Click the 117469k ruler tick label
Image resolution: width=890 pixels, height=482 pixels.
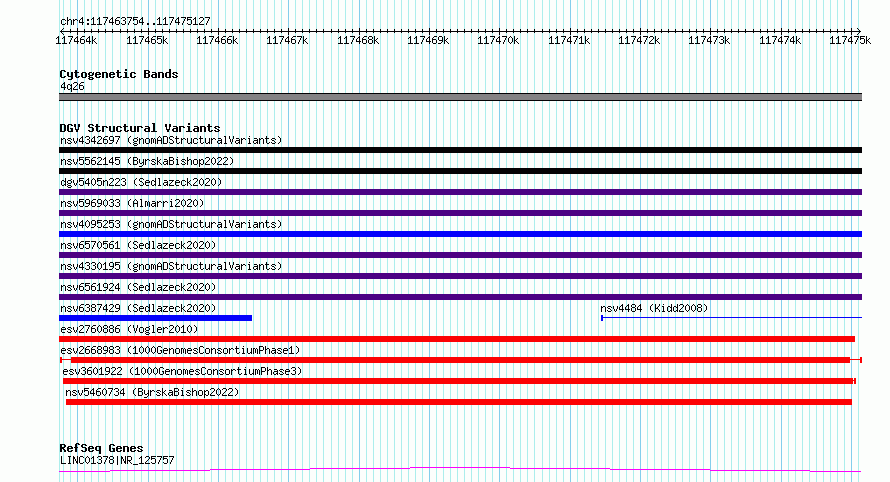tap(428, 40)
